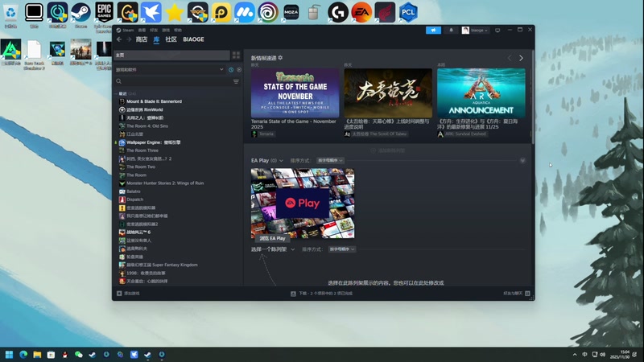Collapse the recent games list group
This screenshot has height=362, width=644.
115,93
